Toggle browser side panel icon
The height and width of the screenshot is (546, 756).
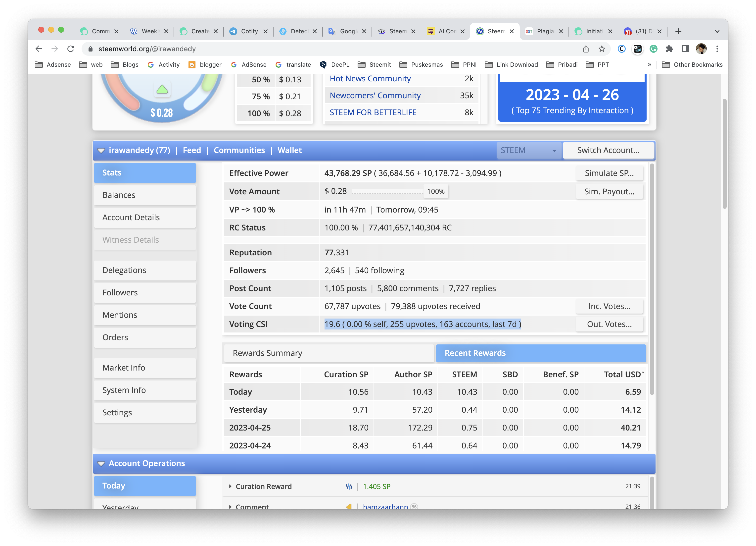(x=685, y=49)
